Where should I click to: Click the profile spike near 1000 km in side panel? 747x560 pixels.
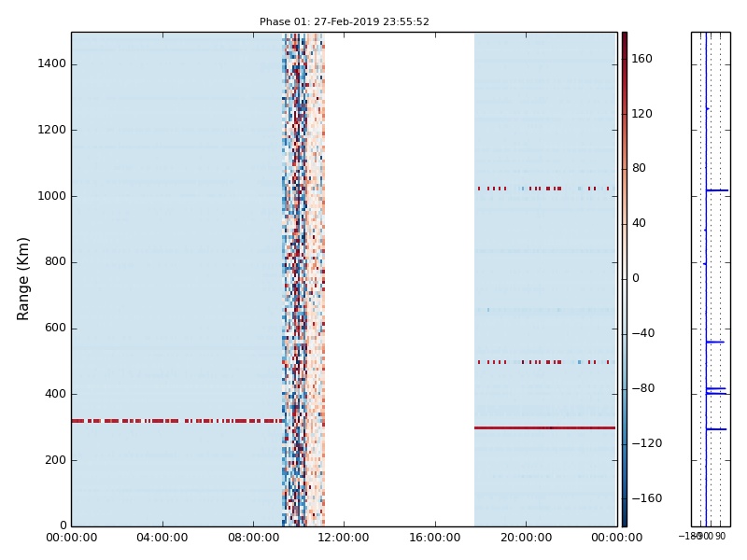tap(717, 190)
